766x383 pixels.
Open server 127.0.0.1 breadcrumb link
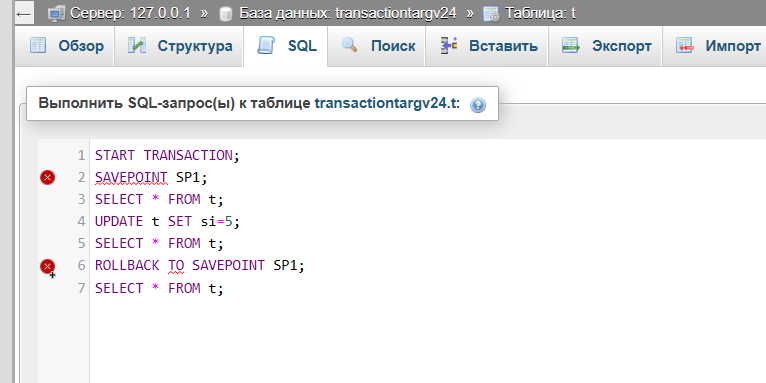(130, 14)
